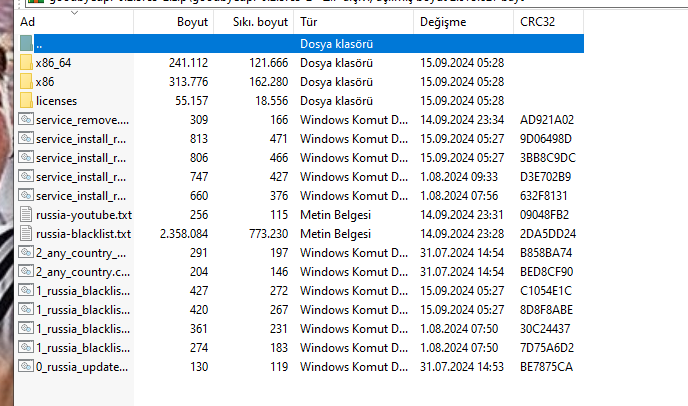The width and height of the screenshot is (688, 406).
Task: Click the parent directory ".." folder icon
Action: point(26,44)
